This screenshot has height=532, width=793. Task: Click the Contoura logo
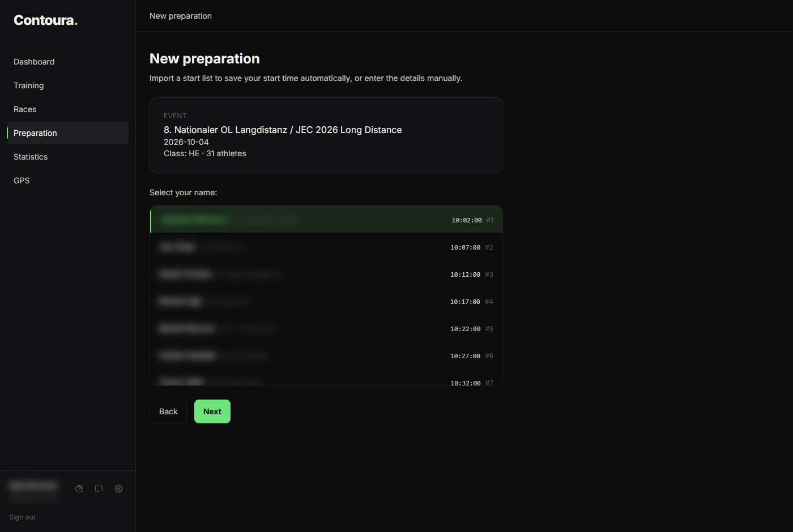coord(45,20)
